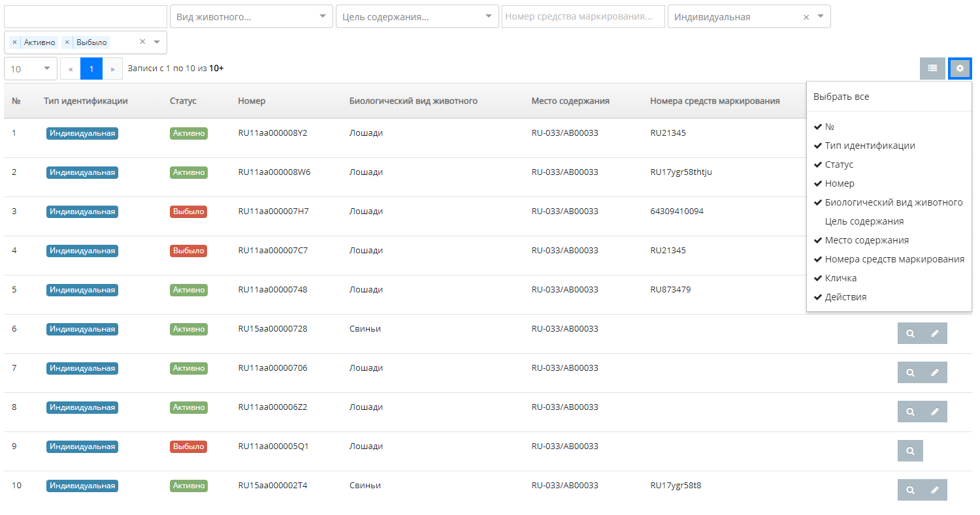Screen dimensions: 980x515
Task: Select marking number RU17ygr58t8
Action: [x=676, y=486]
